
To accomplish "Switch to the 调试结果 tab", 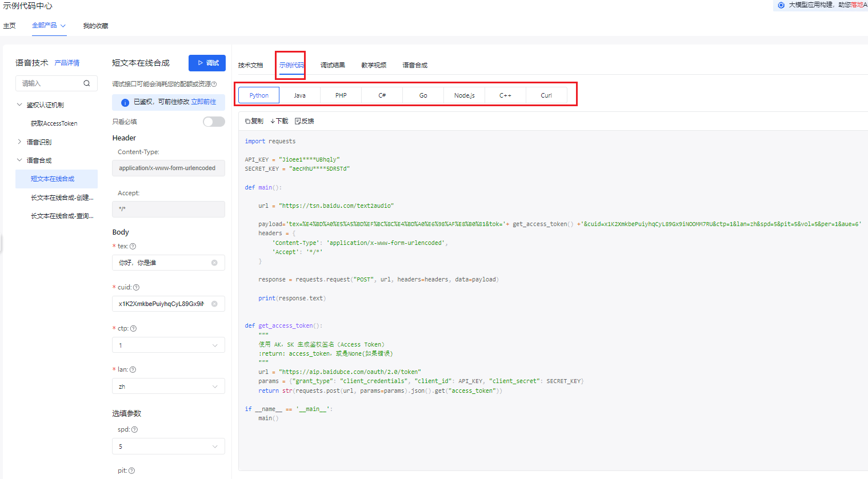I will (333, 65).
